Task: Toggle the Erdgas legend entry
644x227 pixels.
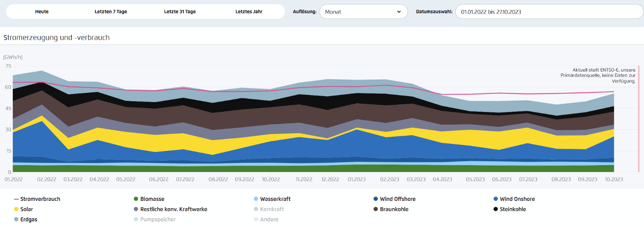Action: click(25, 219)
